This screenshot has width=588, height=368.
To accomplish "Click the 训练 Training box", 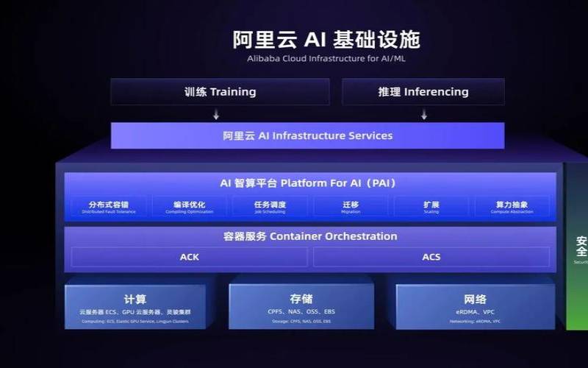I will click(x=220, y=91).
